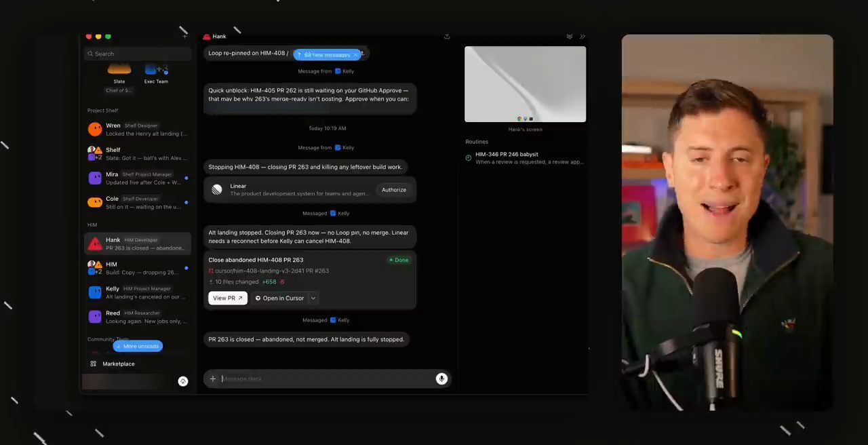The height and width of the screenshot is (445, 868).
Task: Click the cursor/him-408-landing-v3-2d41 PR #263 branch
Action: tap(272, 271)
